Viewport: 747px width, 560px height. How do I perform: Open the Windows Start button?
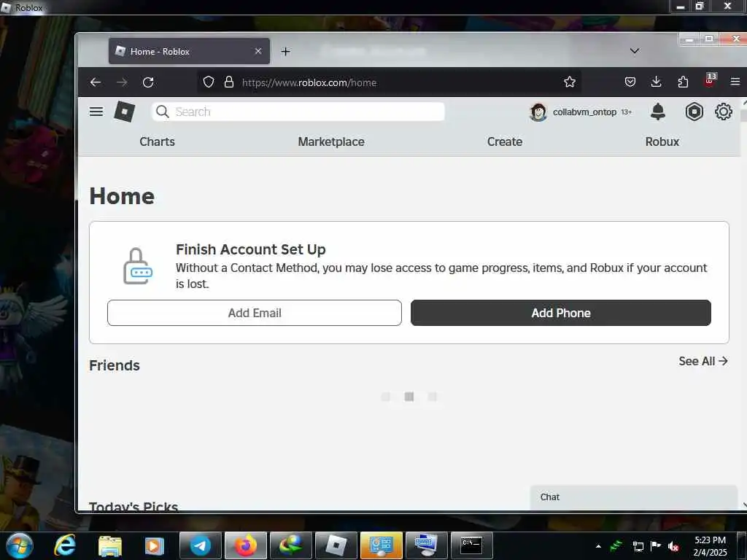(x=20, y=545)
